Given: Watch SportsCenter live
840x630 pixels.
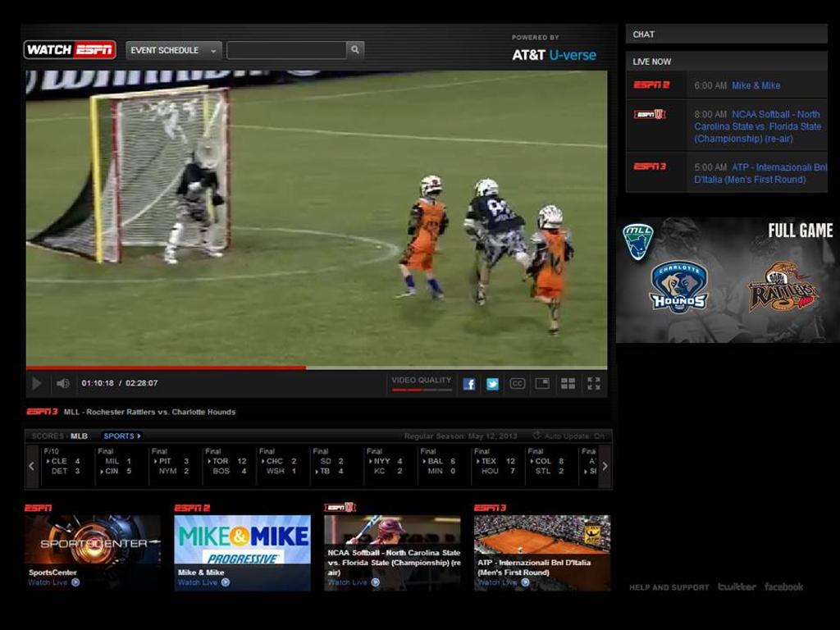Looking at the screenshot, I should [x=53, y=582].
